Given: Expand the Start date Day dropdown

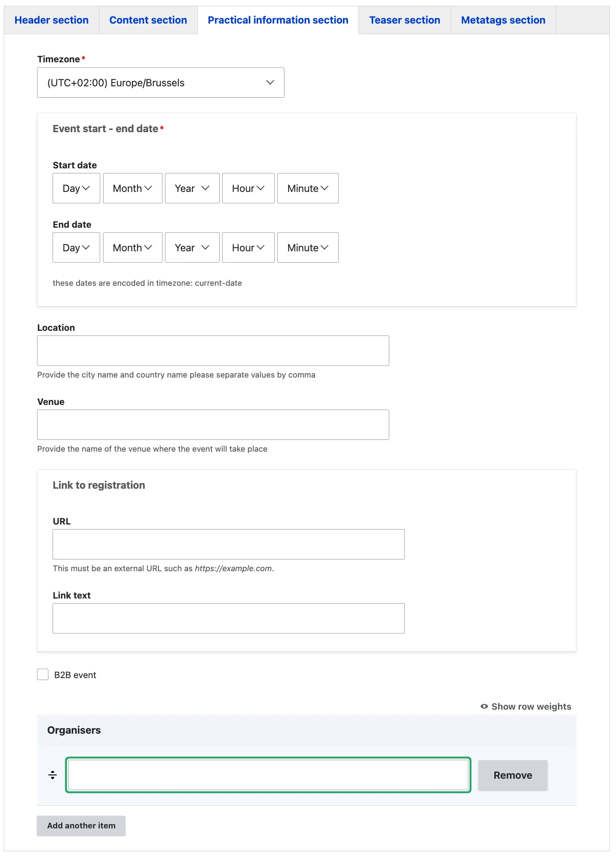Looking at the screenshot, I should tap(76, 188).
